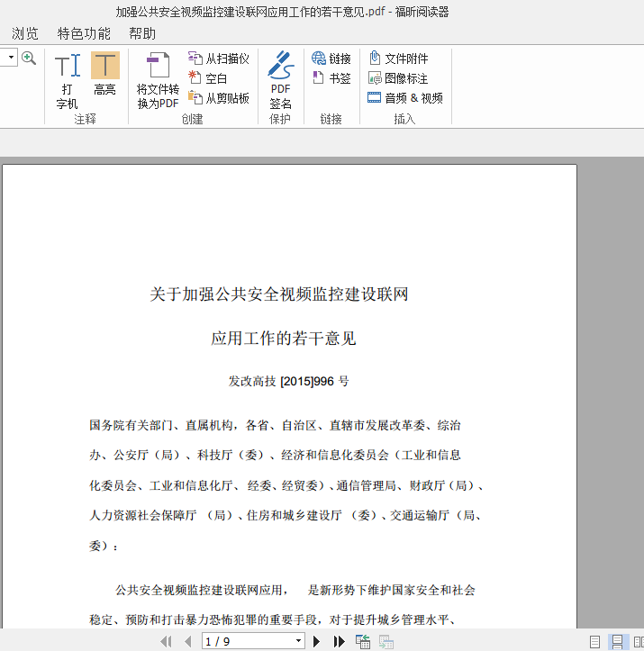Create blank PDF (空白)
Screen dimensions: 644x651
[x=208, y=78]
